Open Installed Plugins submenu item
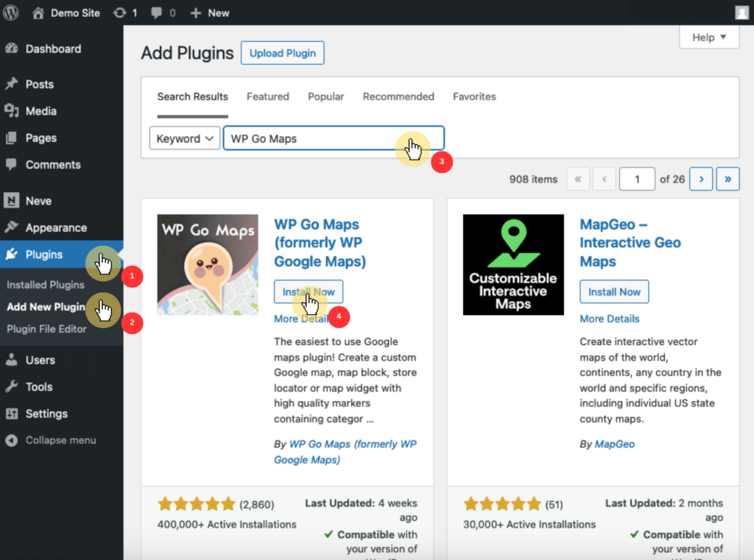This screenshot has height=560, width=754. coord(45,285)
